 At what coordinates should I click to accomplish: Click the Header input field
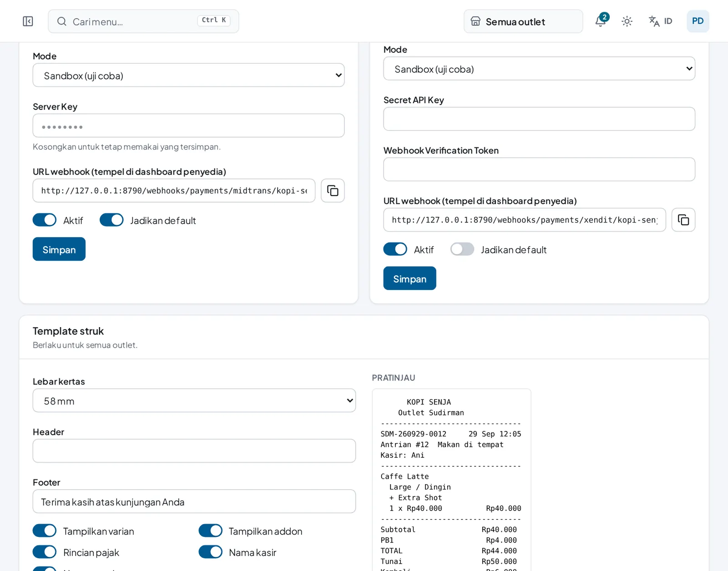pyautogui.click(x=194, y=451)
